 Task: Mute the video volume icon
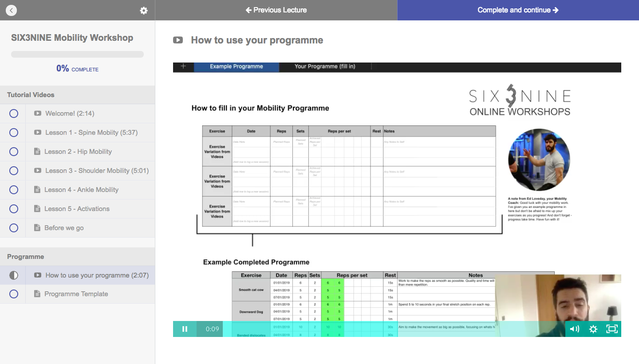click(x=574, y=329)
